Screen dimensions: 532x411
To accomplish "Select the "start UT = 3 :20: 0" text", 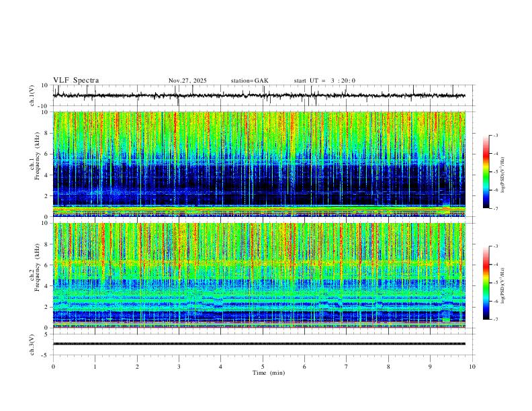I will point(324,81).
